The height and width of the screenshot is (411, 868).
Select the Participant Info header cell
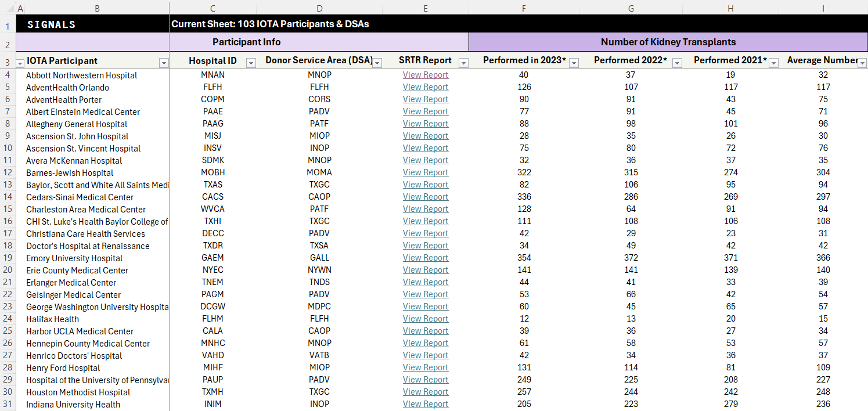(x=247, y=42)
